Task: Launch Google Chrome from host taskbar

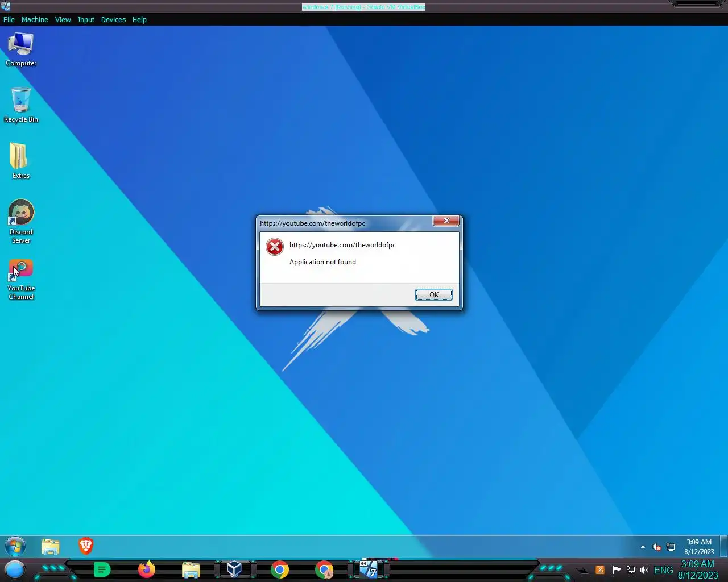Action: point(280,569)
